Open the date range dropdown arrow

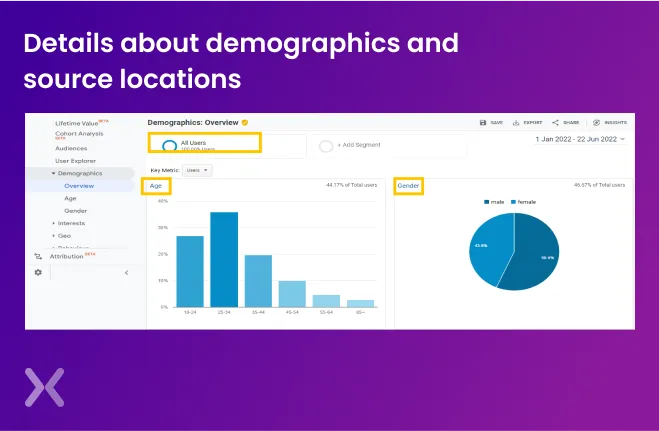point(622,139)
